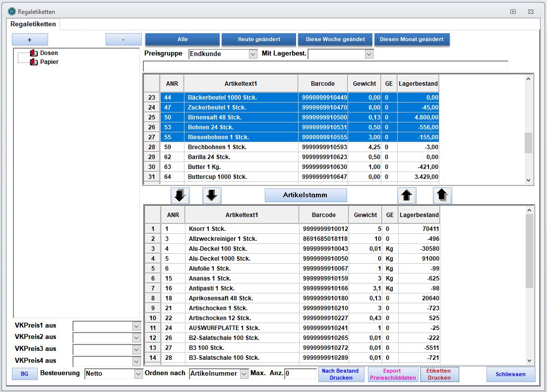Click the single up-arrow remove icon
The height and width of the screenshot is (392, 547).
tap(407, 196)
